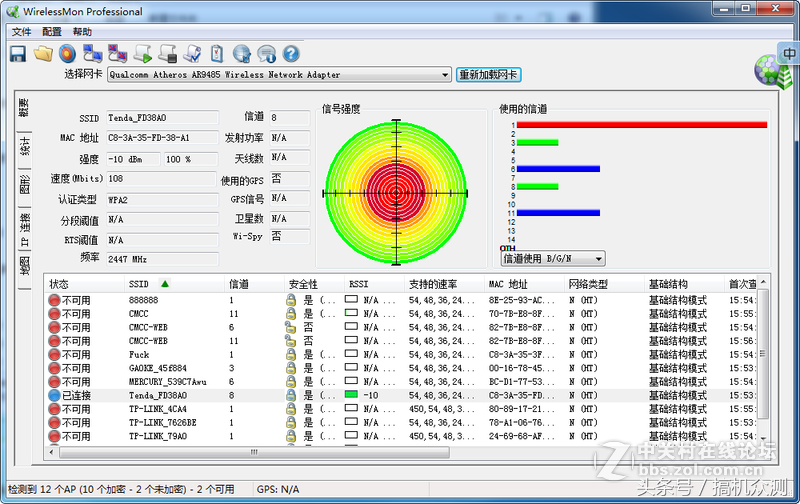Sort by the 网络类型 column header
Image resolution: width=800 pixels, height=504 pixels.
tap(604, 284)
